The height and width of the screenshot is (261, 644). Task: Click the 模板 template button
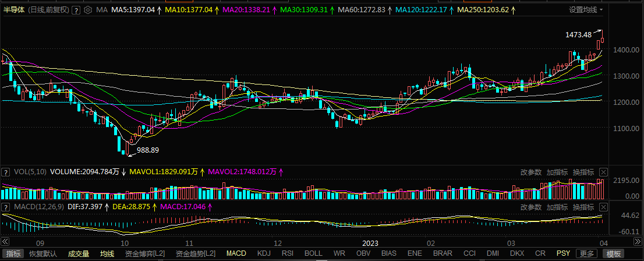pyautogui.click(x=613, y=253)
